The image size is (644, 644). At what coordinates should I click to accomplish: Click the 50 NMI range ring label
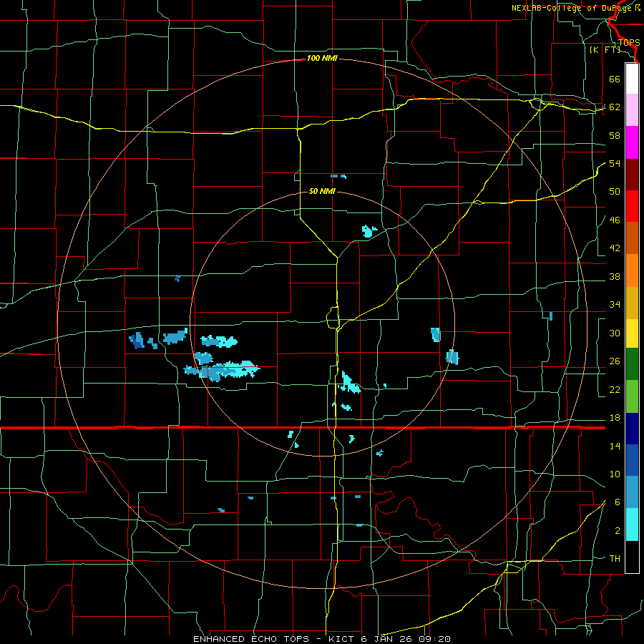click(322, 191)
